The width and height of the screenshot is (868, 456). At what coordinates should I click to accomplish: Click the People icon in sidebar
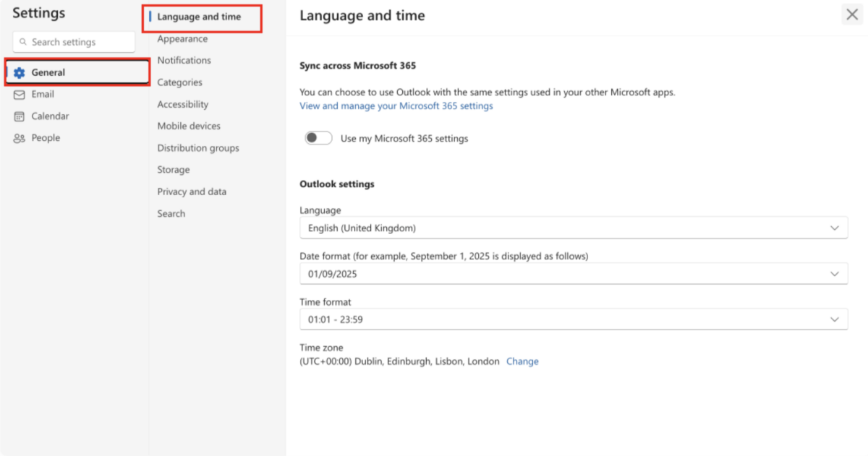[x=18, y=137]
